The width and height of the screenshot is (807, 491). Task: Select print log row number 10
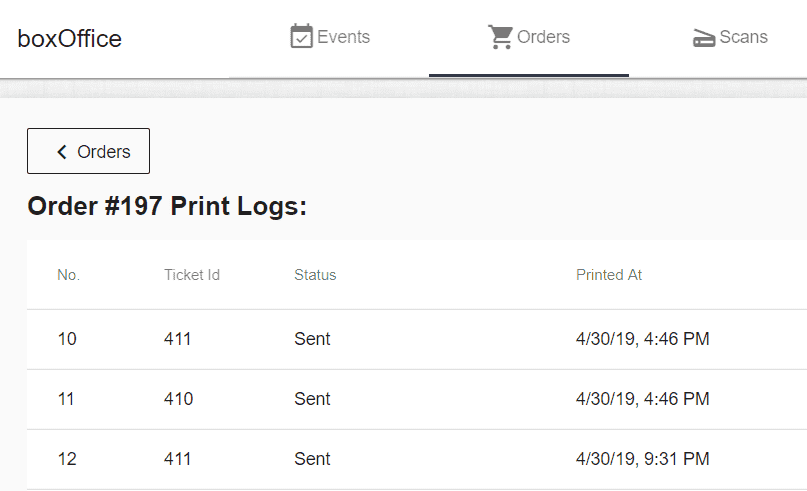[417, 339]
